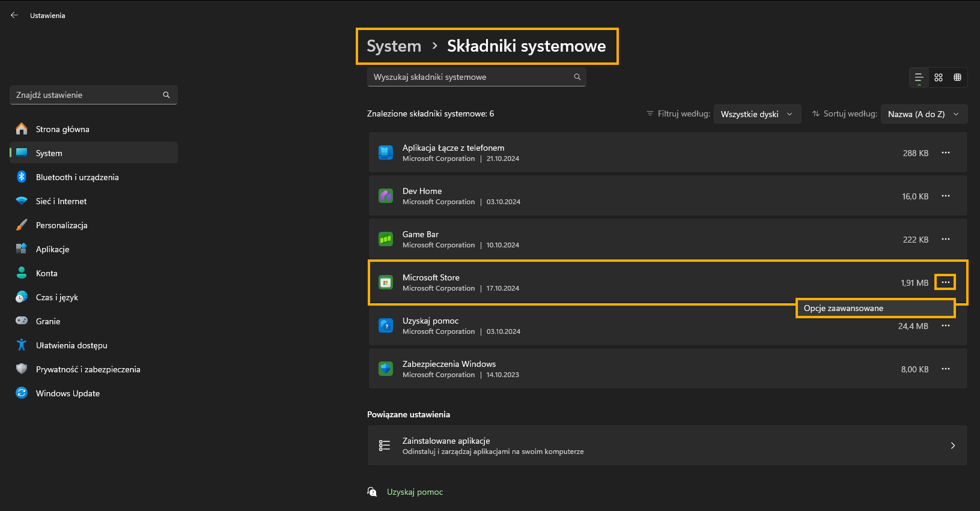
Task: Go to Windows Update section
Action: click(x=94, y=393)
